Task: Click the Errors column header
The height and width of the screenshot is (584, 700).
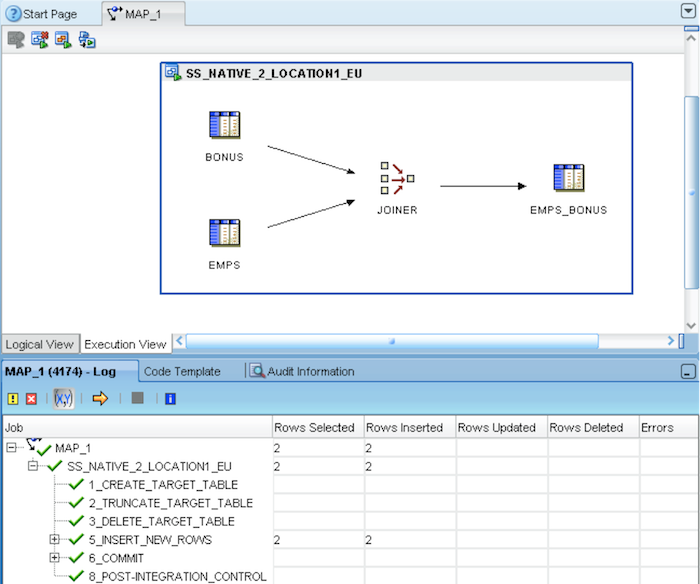Action: [x=668, y=427]
